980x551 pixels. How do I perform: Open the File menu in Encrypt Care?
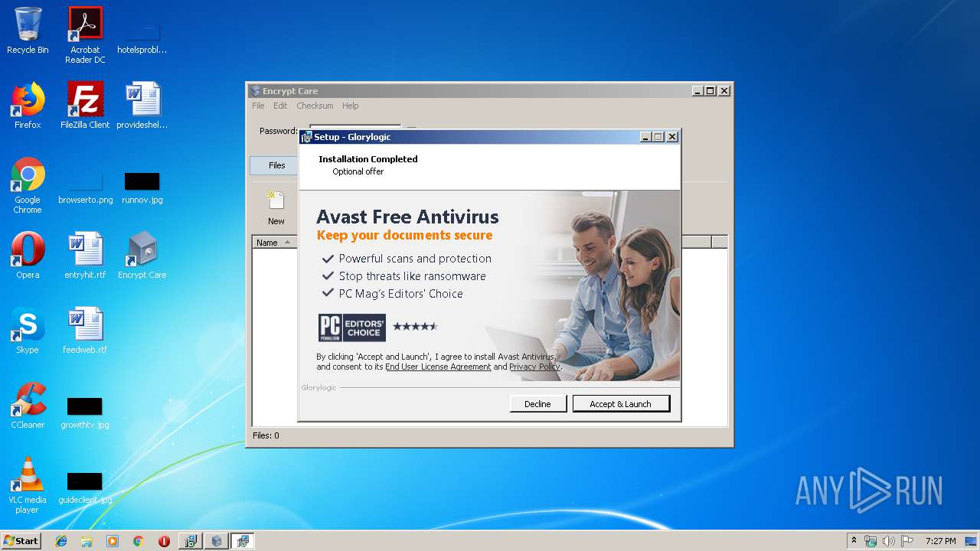pos(258,106)
